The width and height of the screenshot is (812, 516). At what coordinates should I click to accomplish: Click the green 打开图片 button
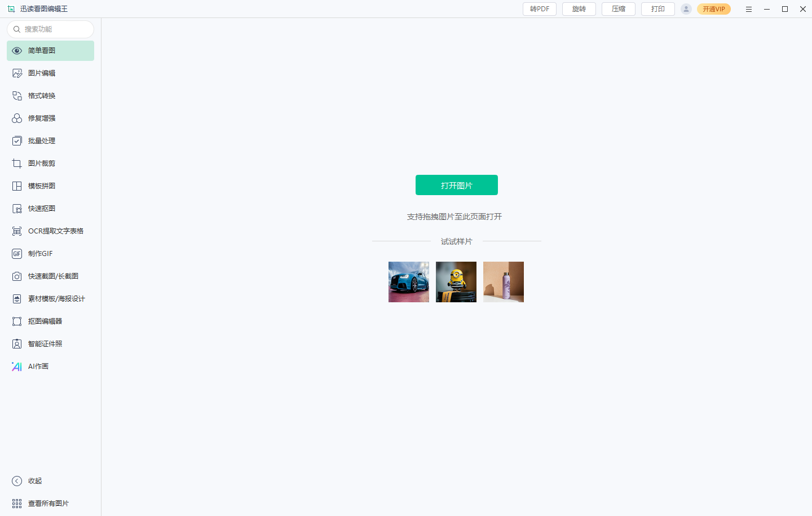pos(457,185)
